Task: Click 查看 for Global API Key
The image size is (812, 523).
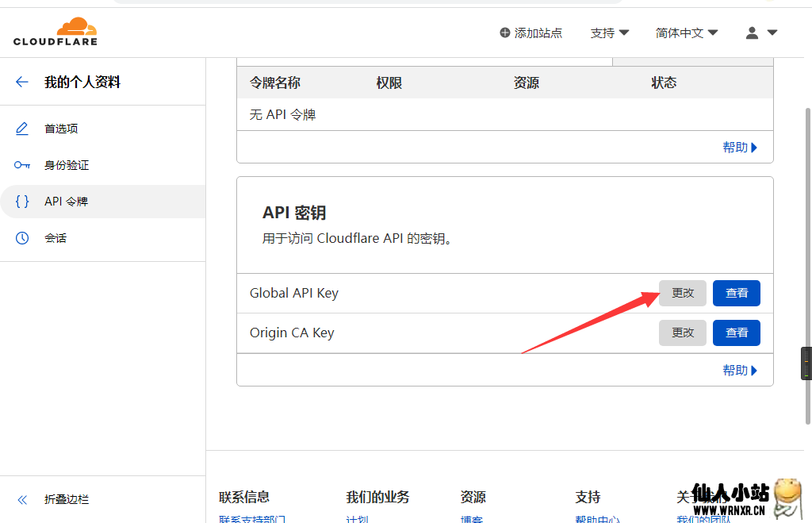Action: point(737,293)
